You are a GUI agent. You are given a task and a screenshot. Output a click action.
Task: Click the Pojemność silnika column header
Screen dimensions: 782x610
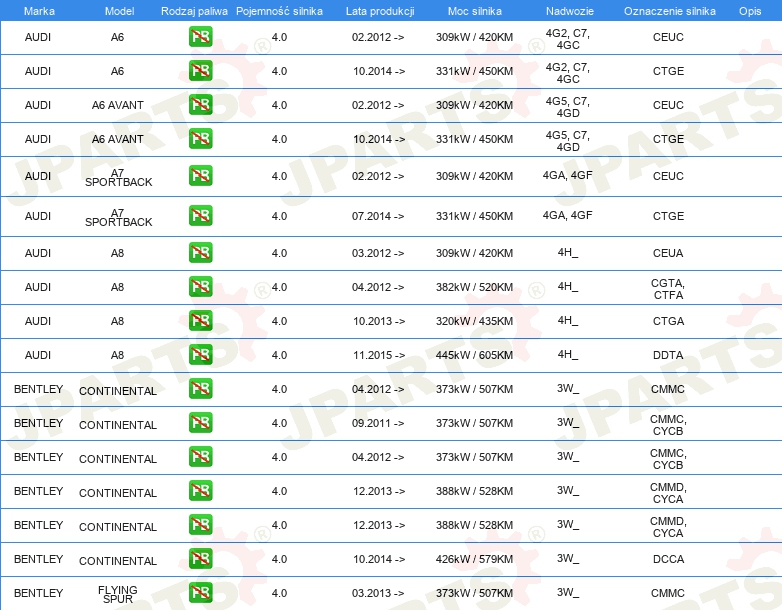(279, 11)
